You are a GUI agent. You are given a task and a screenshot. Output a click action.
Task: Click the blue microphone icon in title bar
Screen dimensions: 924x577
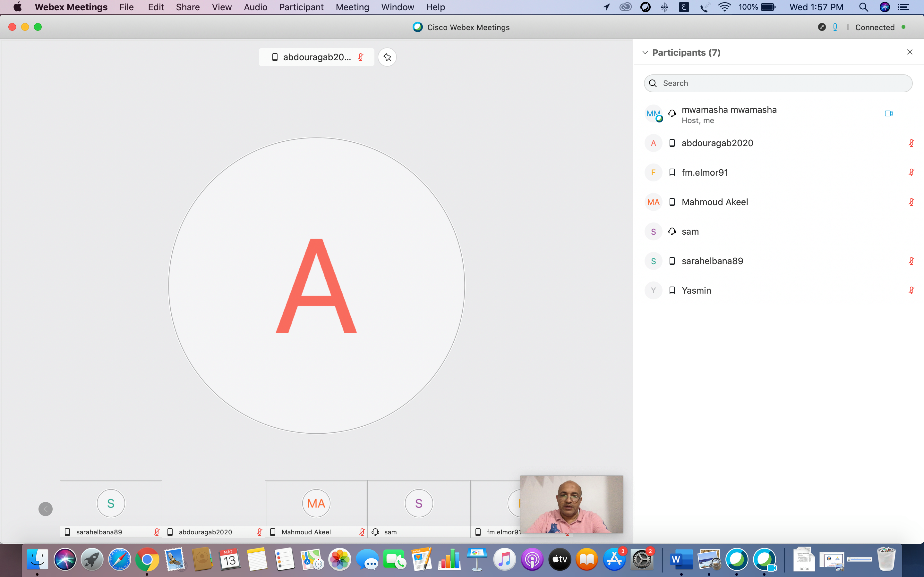click(x=835, y=27)
